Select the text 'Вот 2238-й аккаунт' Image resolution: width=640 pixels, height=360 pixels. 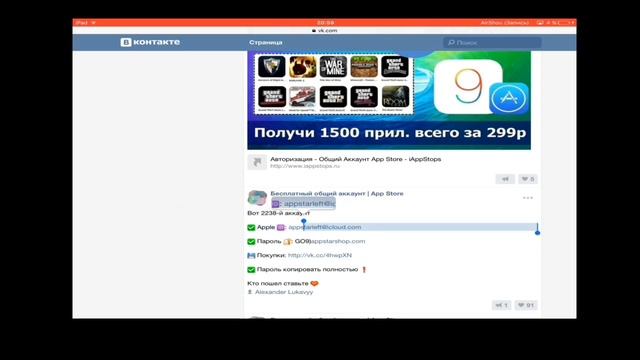click(278, 213)
